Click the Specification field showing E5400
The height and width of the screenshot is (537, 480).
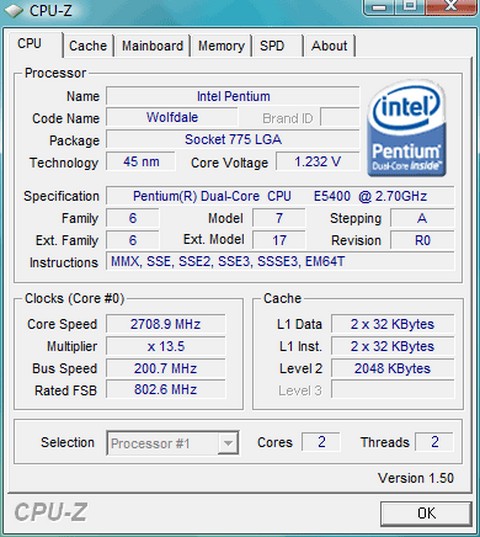tap(280, 196)
